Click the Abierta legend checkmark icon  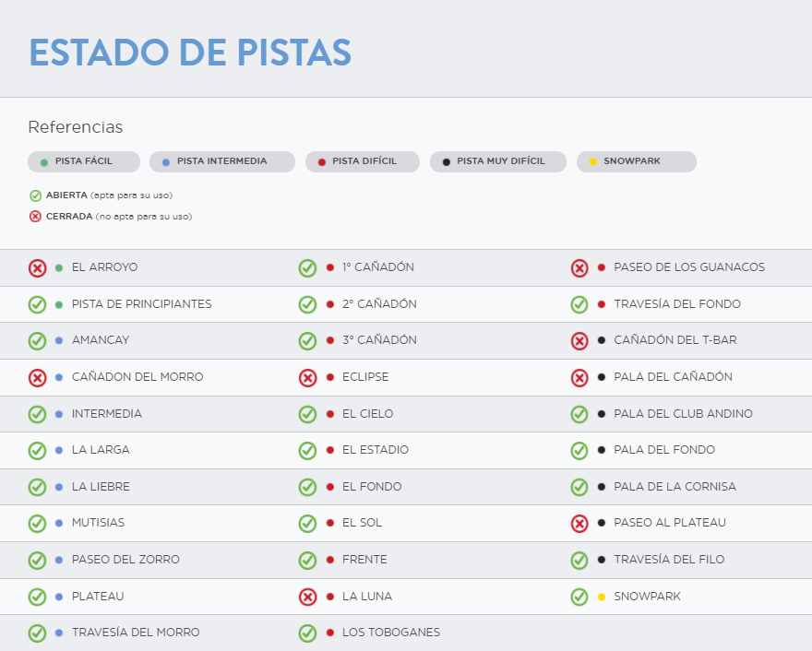click(35, 195)
